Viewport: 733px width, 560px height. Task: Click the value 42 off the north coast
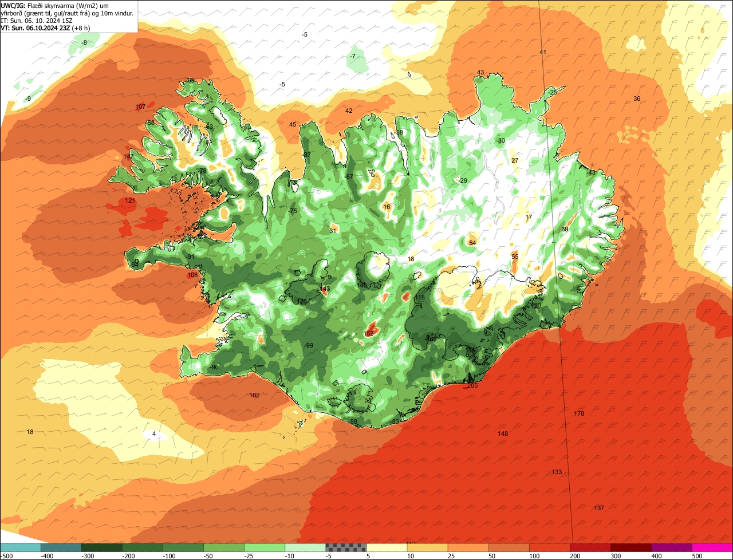tap(349, 111)
